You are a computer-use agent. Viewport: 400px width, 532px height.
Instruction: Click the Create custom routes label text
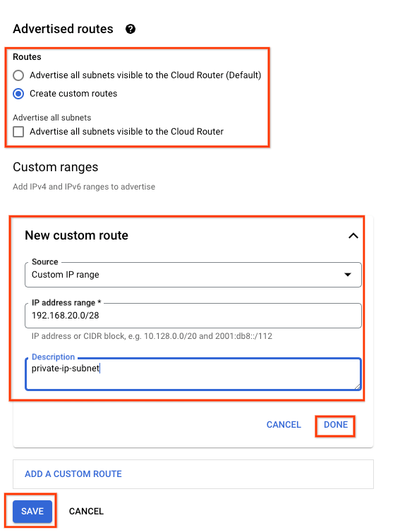[x=73, y=94]
